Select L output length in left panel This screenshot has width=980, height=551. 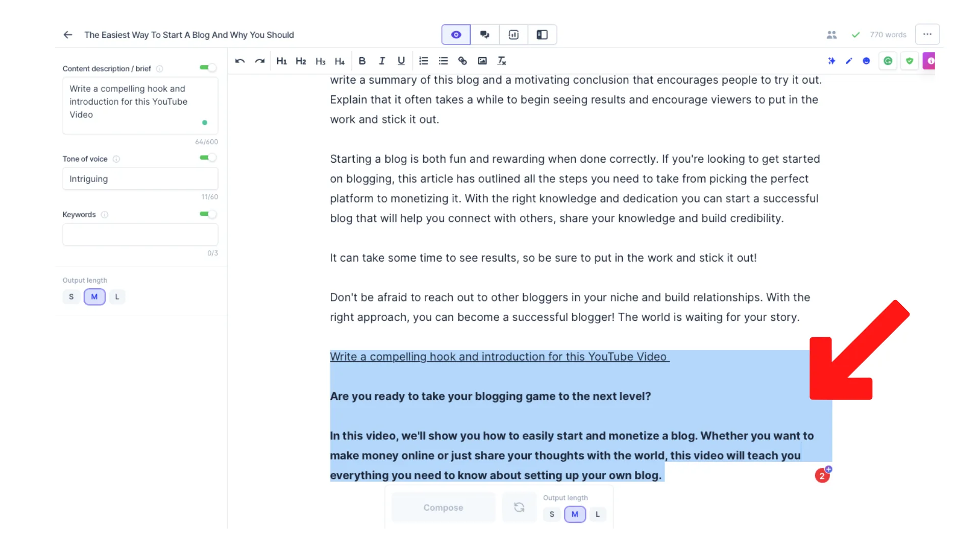pyautogui.click(x=117, y=297)
